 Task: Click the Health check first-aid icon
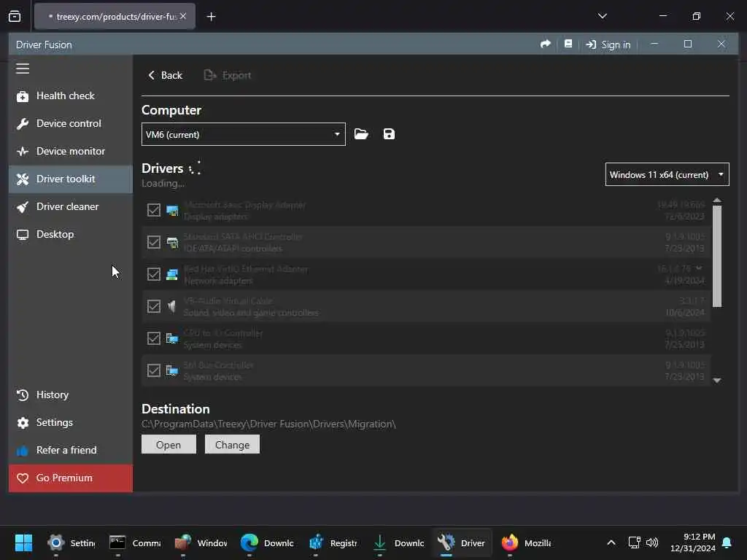23,96
